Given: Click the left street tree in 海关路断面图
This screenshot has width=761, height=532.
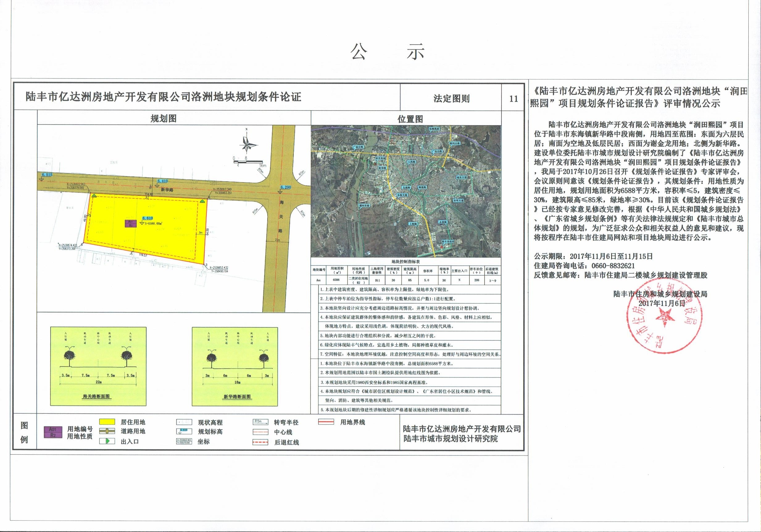Looking at the screenshot, I should point(70,357).
